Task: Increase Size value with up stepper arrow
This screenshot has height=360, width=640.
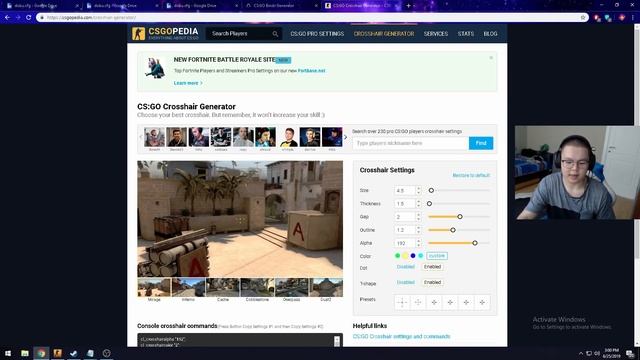Action: coord(418,188)
